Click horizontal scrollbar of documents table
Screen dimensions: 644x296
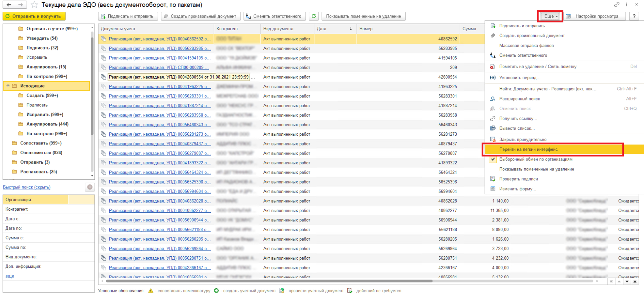point(269,281)
